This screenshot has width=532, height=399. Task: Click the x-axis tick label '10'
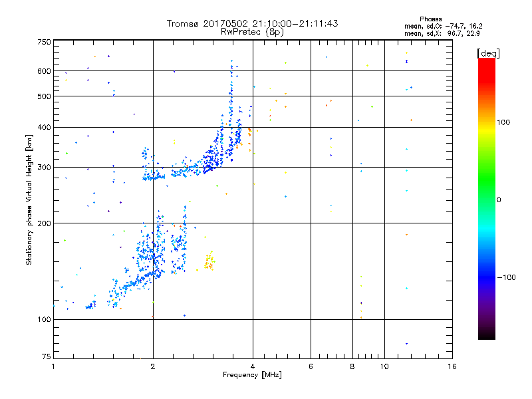[x=384, y=366]
